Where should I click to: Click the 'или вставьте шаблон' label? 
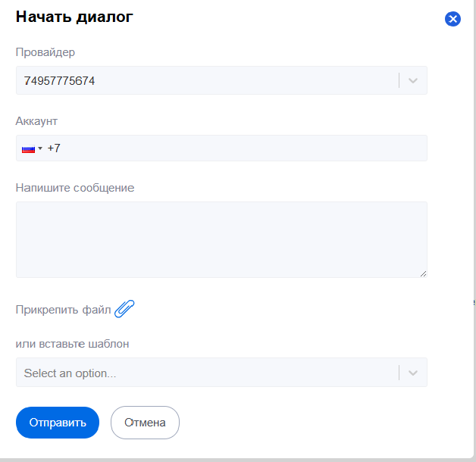click(73, 344)
